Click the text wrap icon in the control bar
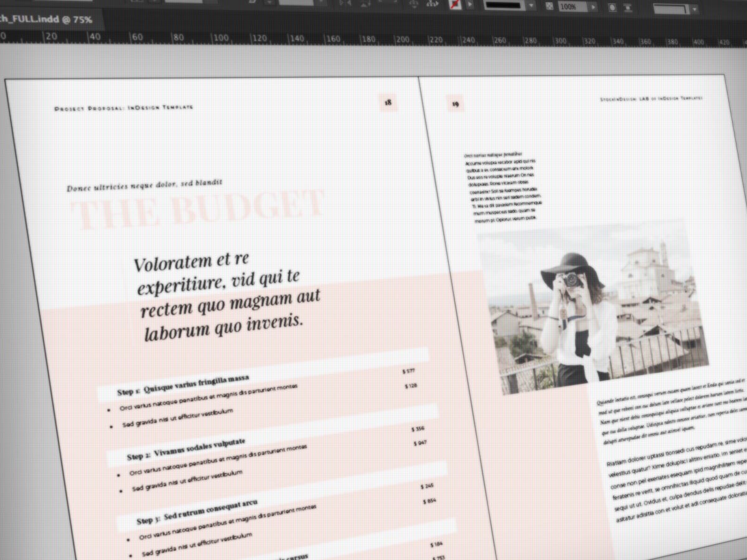The image size is (747, 560). (x=629, y=7)
